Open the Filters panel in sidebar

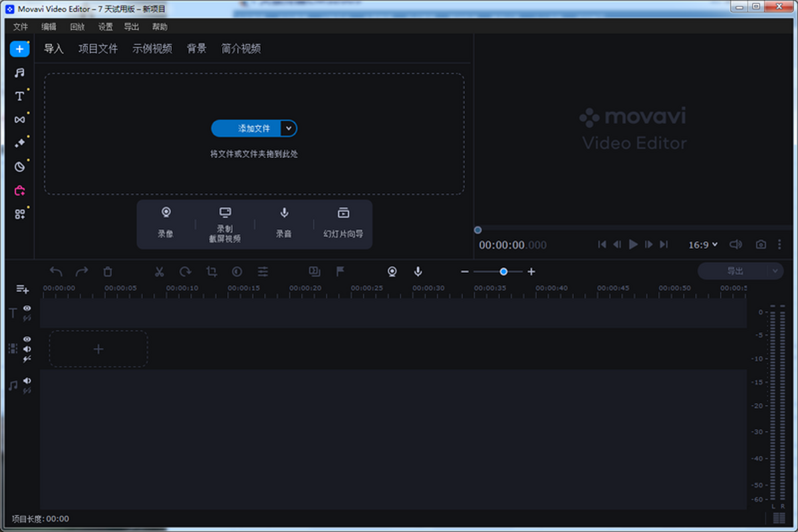point(19,142)
